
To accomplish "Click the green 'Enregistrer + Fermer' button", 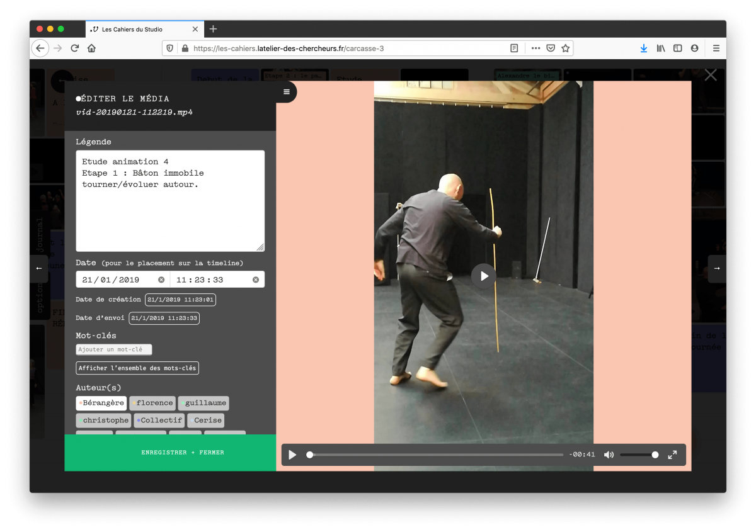I will pyautogui.click(x=170, y=453).
